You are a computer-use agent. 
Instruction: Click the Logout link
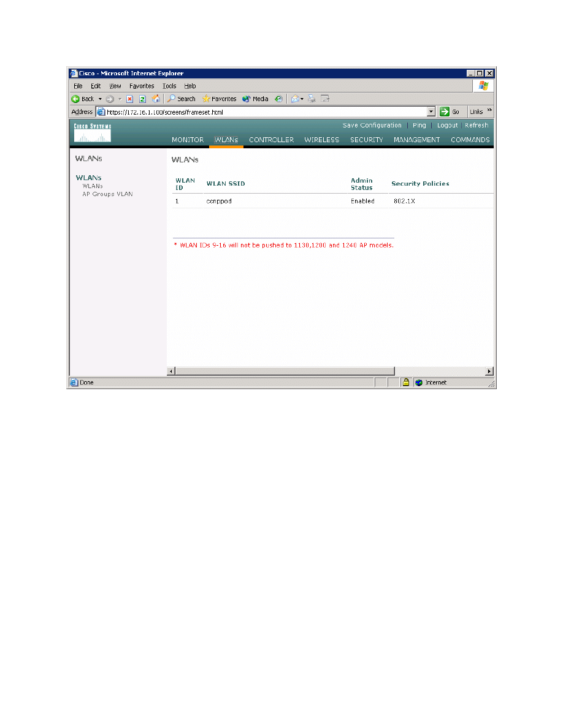pyautogui.click(x=447, y=125)
